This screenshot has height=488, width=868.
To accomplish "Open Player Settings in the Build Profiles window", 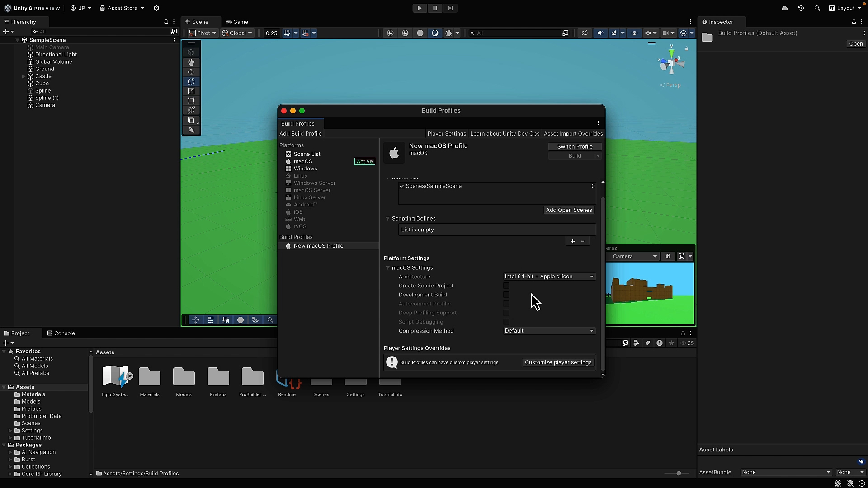I will pyautogui.click(x=447, y=133).
